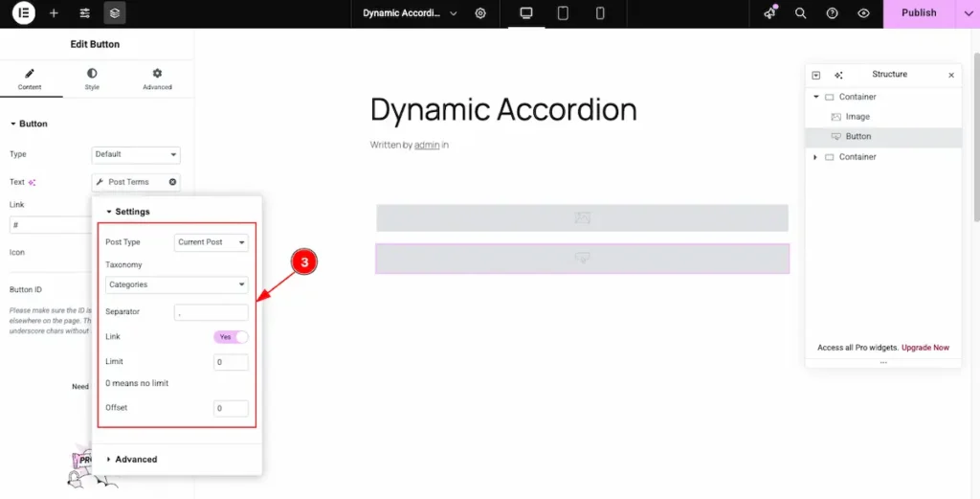Image resolution: width=980 pixels, height=499 pixels.
Task: Toggle the Structure layers icon
Action: (115, 13)
